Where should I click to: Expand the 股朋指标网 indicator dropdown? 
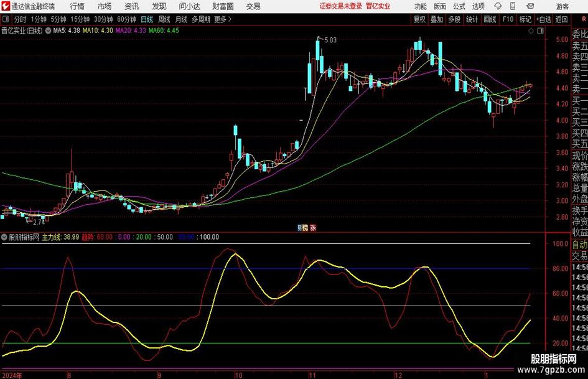pyautogui.click(x=4, y=237)
